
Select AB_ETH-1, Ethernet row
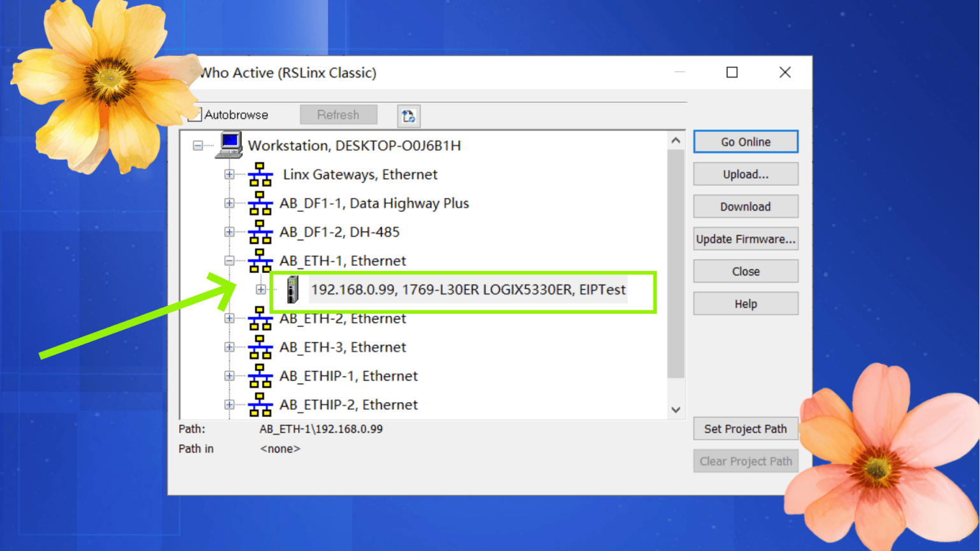point(343,261)
